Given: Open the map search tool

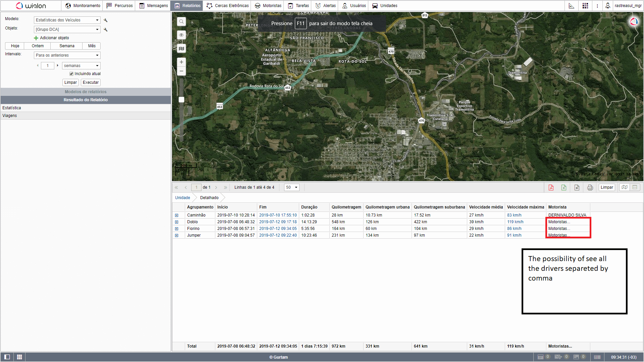Looking at the screenshot, I should click(x=181, y=22).
